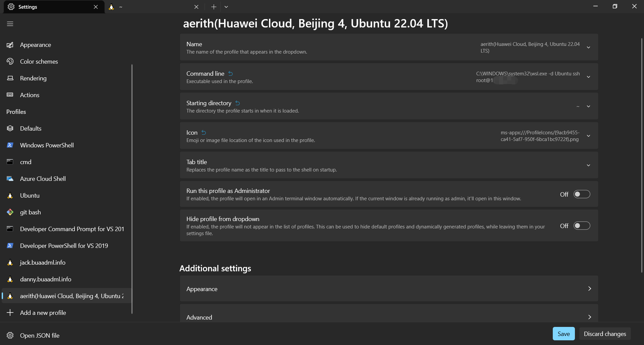Viewport: 644px width, 345px height.
Task: Click the Color schemes palette icon
Action: tap(10, 62)
